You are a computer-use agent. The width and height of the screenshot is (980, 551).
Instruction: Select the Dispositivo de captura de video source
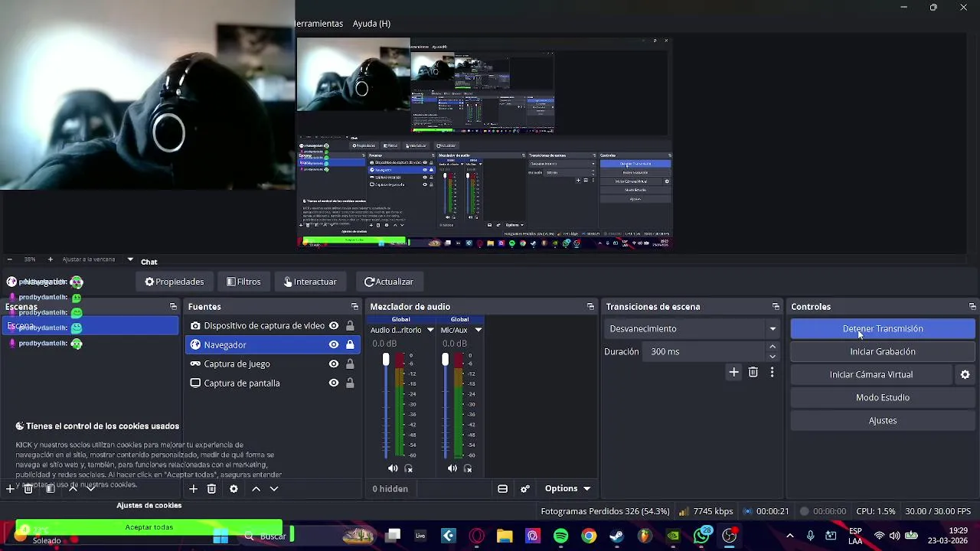[264, 325]
